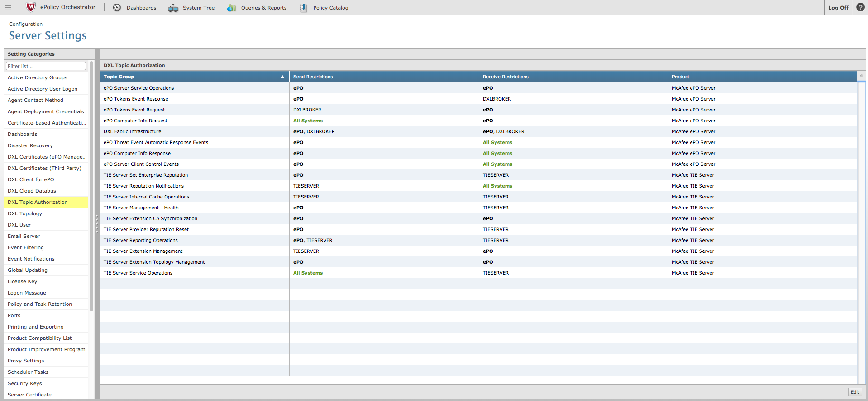Click the System Tree network icon
Image resolution: width=868 pixels, height=401 pixels.
[x=173, y=8]
